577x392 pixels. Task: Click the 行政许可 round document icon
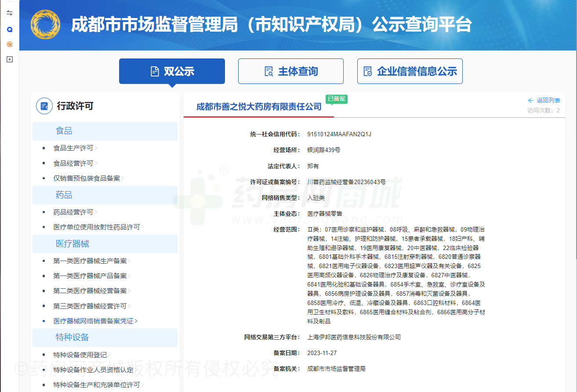(x=44, y=106)
